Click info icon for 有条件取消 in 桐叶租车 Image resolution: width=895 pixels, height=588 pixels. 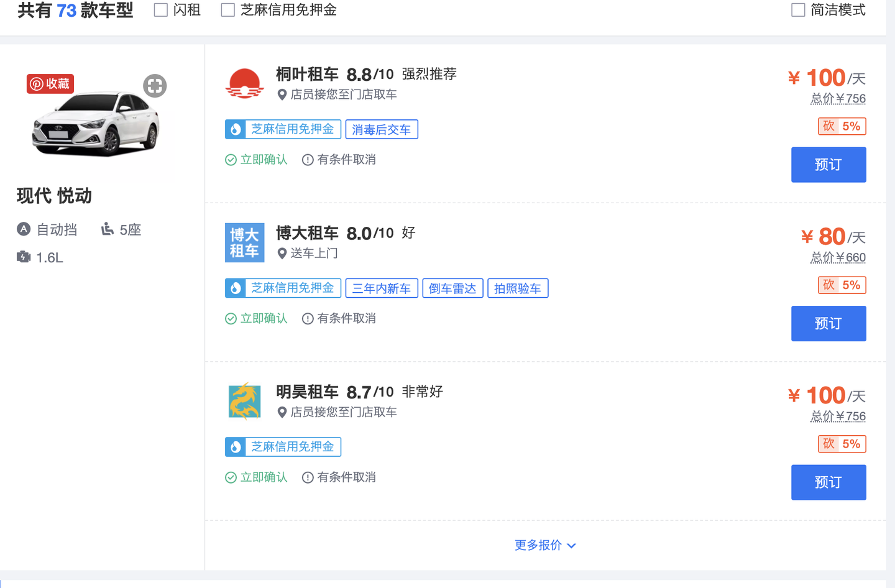(x=308, y=160)
